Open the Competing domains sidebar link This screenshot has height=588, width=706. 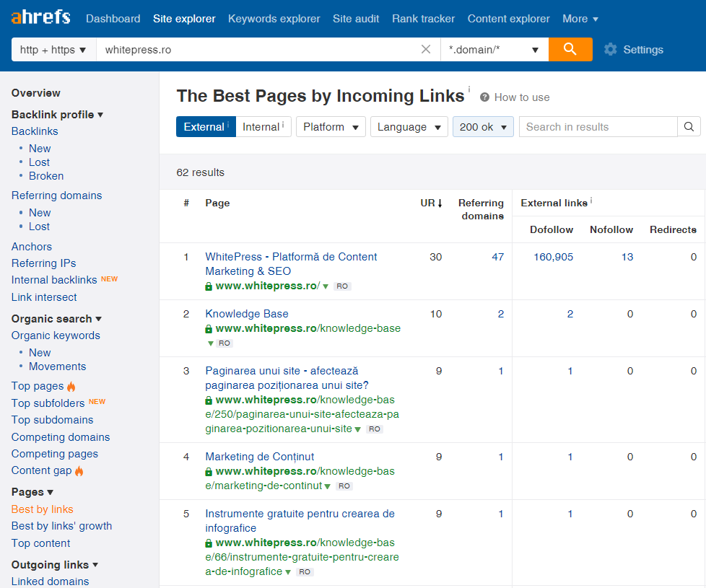[x=61, y=437]
